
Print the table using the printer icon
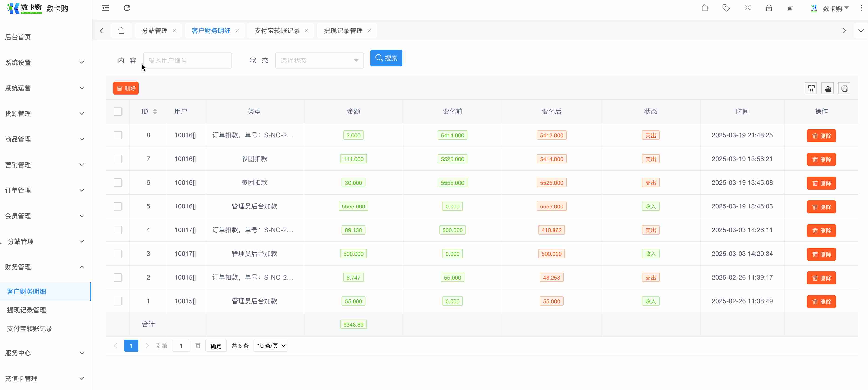[845, 88]
